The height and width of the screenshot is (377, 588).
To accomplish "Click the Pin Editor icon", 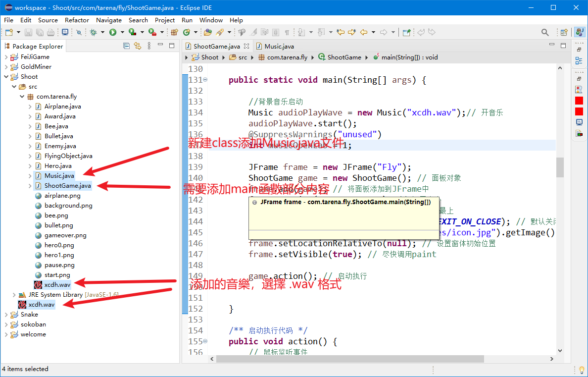I will pyautogui.click(x=406, y=32).
